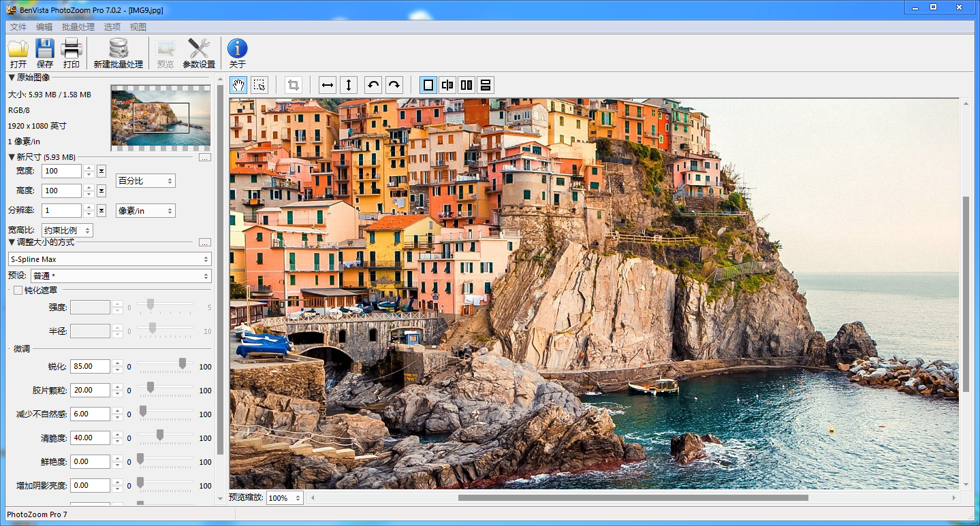
Task: Select the crop tool icon
Action: click(294, 85)
